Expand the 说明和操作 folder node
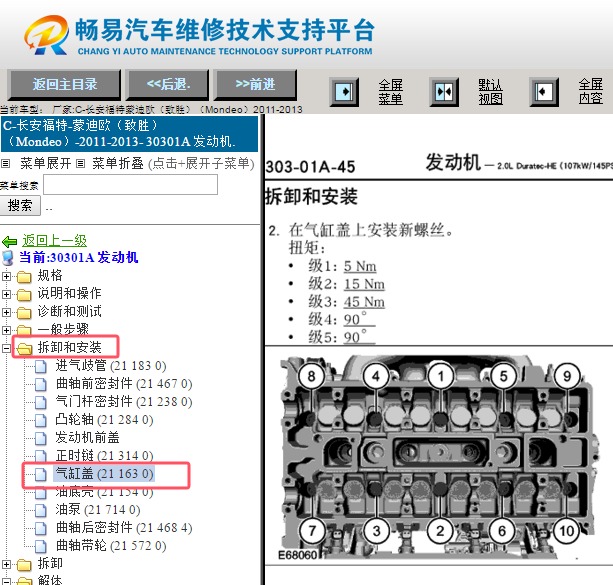 click(6, 294)
